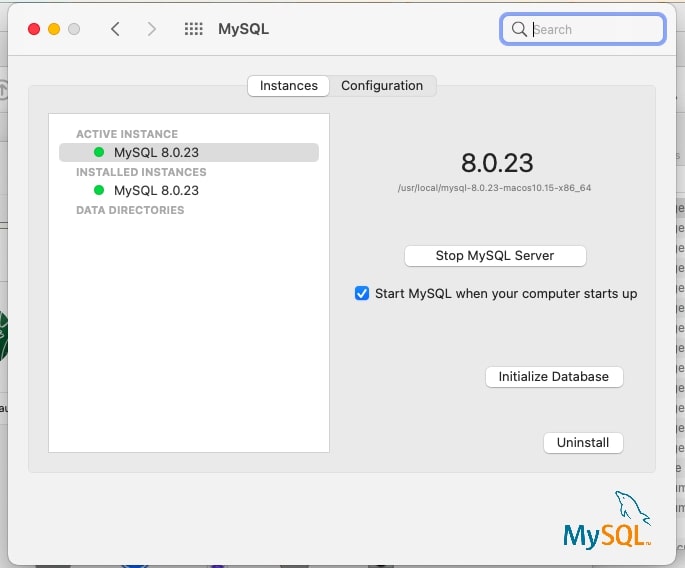
Task: Toggle Start MySQL when computer starts up
Action: click(362, 293)
